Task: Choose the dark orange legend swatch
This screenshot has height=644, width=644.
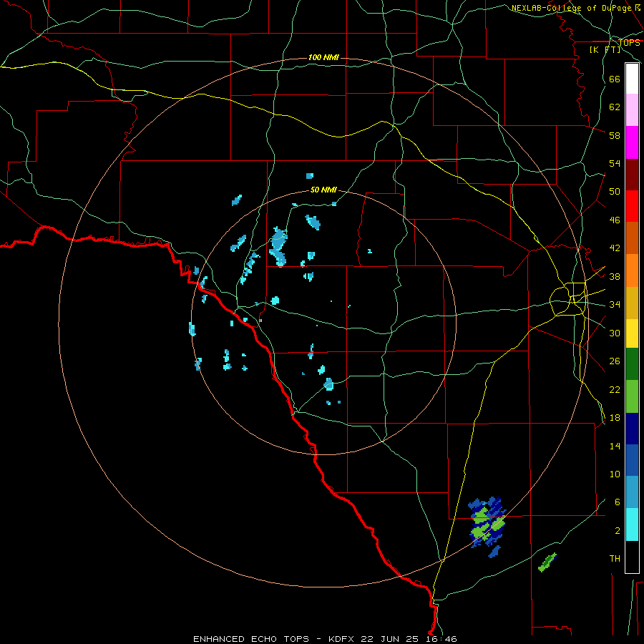Action: tap(632, 238)
